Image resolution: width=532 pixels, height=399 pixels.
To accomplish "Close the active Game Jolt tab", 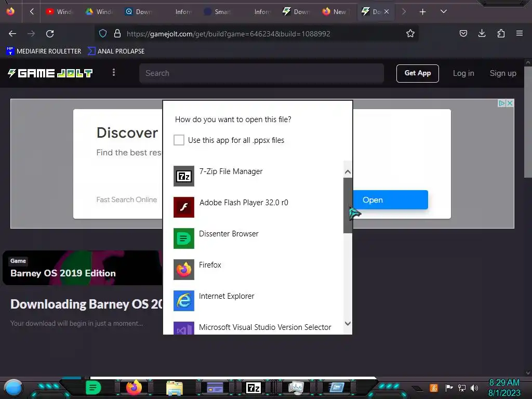I will click(387, 12).
